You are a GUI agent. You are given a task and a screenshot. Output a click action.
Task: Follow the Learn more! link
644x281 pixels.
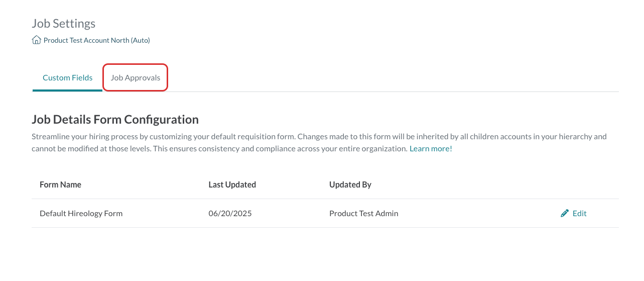point(431,148)
